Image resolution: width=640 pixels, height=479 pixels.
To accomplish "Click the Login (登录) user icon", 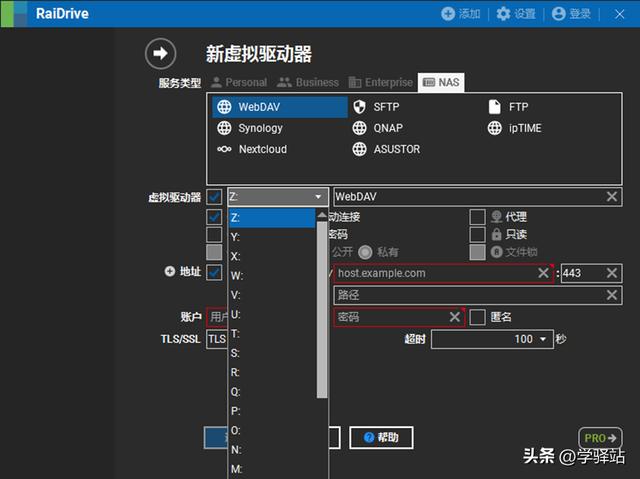I will coord(558,14).
